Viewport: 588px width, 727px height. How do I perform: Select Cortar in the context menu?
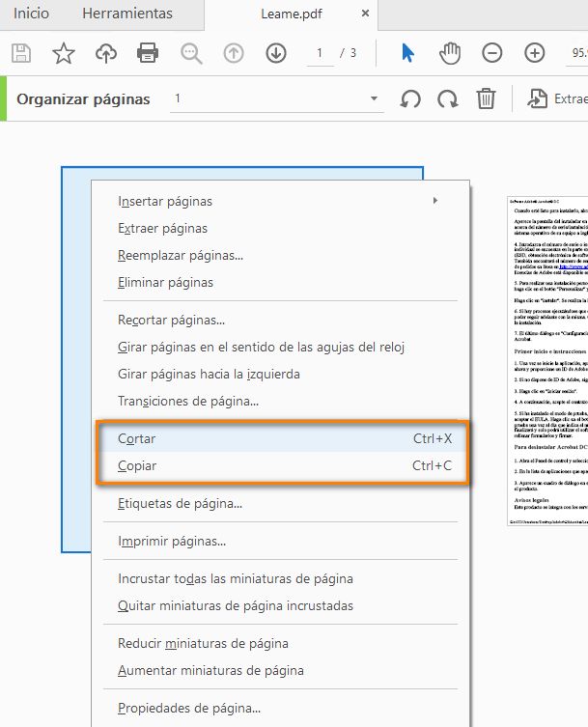[x=281, y=438]
